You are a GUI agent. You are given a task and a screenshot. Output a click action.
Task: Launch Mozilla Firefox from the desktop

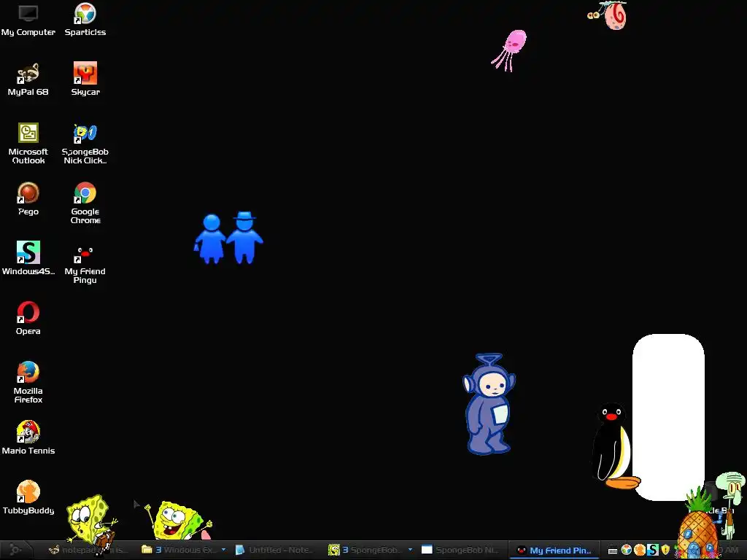28,383
